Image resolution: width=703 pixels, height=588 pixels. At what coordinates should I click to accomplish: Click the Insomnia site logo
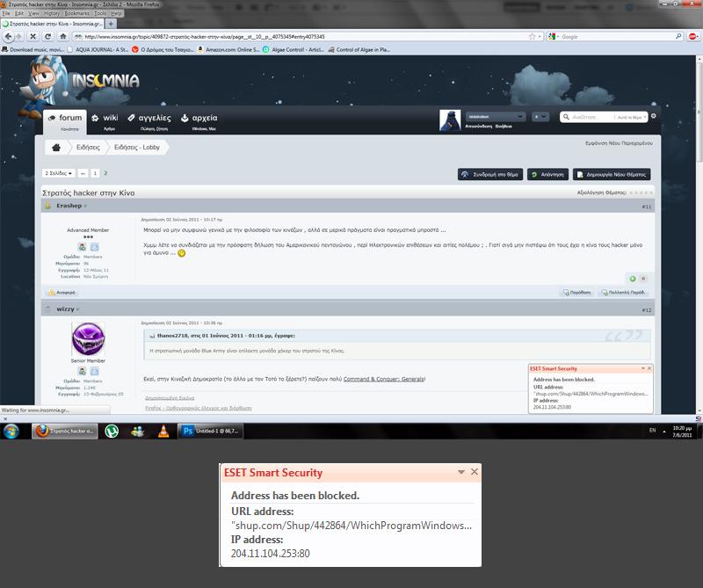(x=105, y=81)
